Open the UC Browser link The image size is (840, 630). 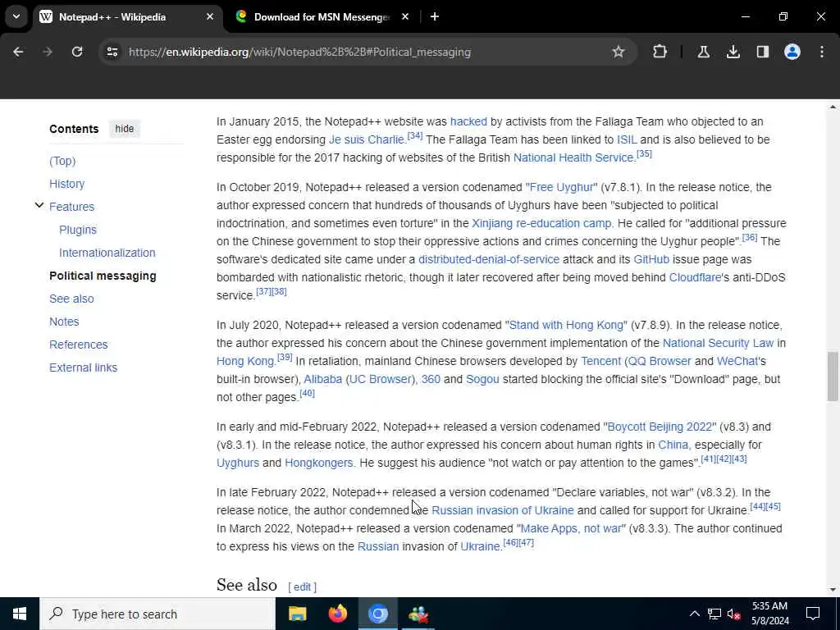point(381,379)
